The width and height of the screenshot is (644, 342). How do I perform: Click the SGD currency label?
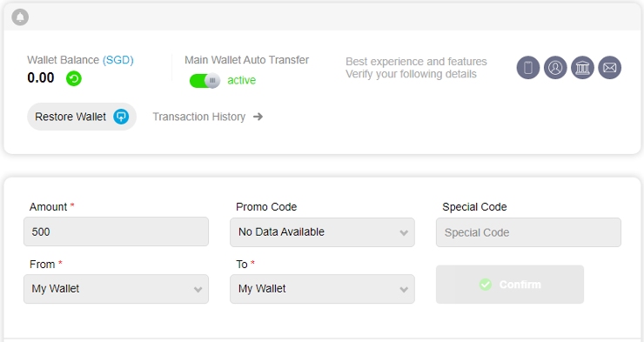[117, 60]
